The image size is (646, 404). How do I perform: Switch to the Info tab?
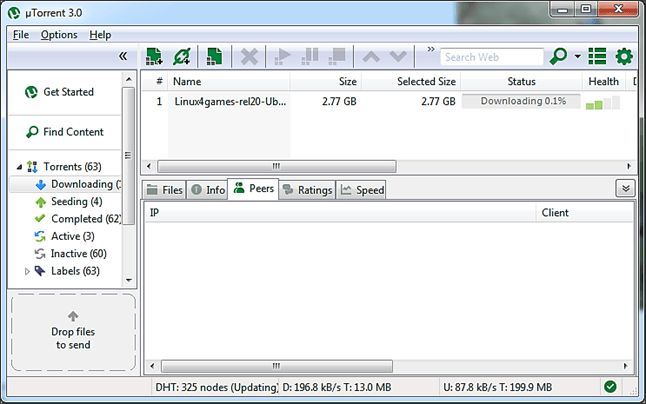(207, 190)
